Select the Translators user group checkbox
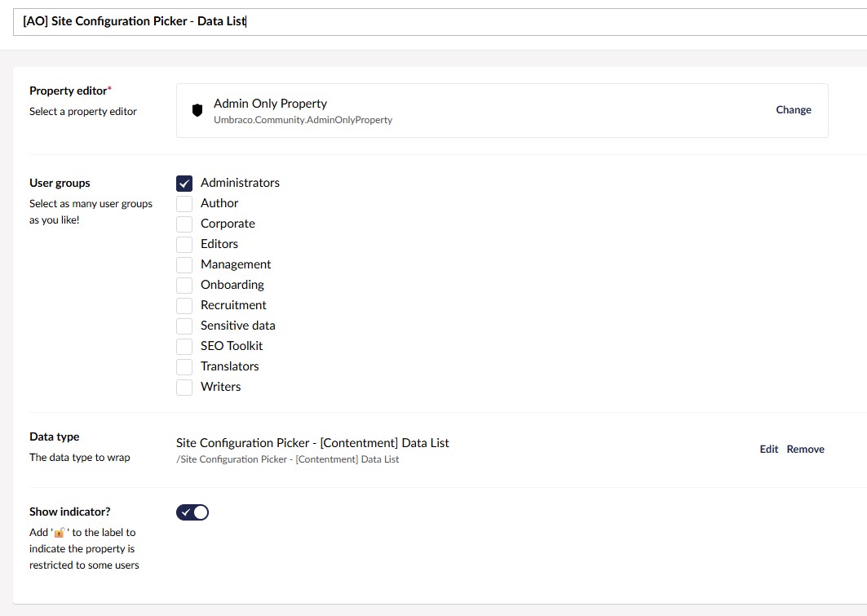Screen dimensions: 867x616 [x=184, y=367]
